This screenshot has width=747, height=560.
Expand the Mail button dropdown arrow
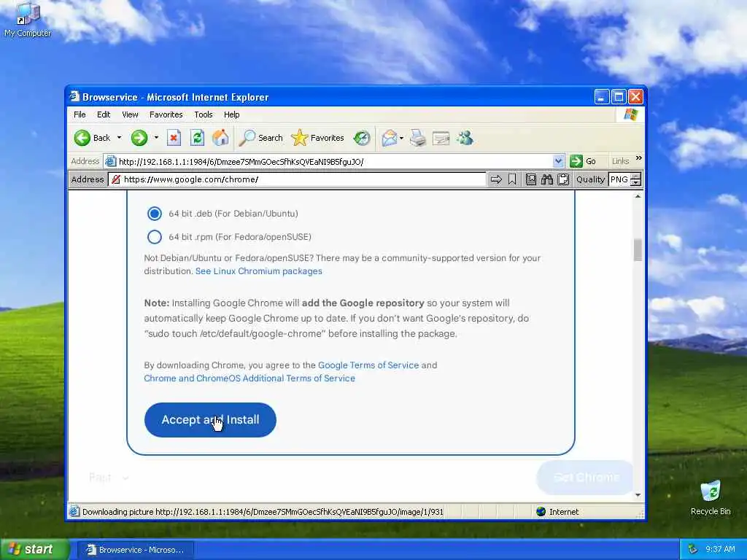[401, 138]
